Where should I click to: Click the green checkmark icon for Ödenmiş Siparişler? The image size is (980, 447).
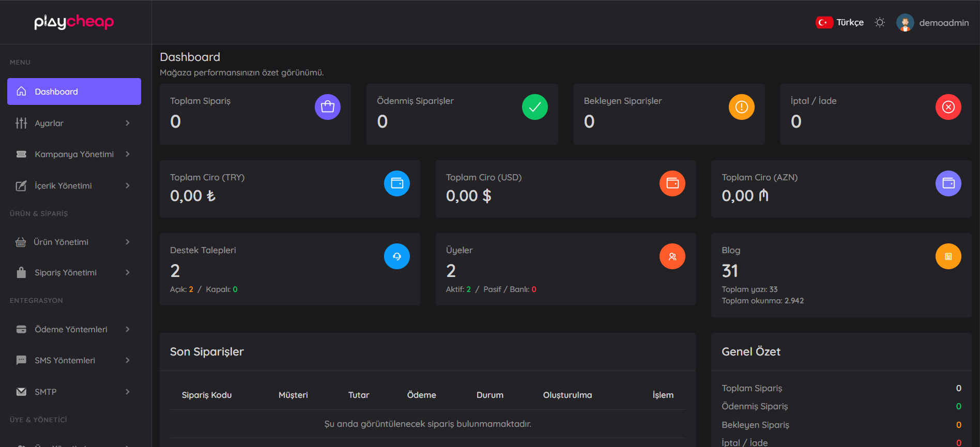tap(534, 107)
